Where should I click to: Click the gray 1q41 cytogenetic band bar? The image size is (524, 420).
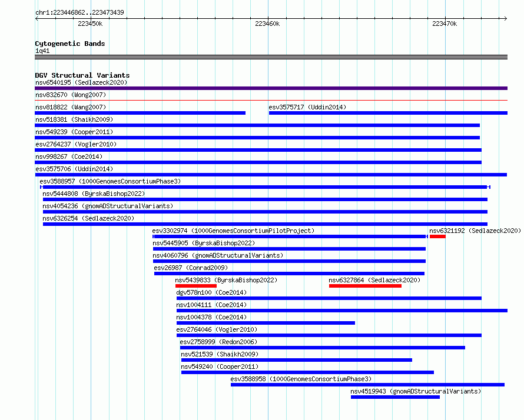(x=271, y=57)
